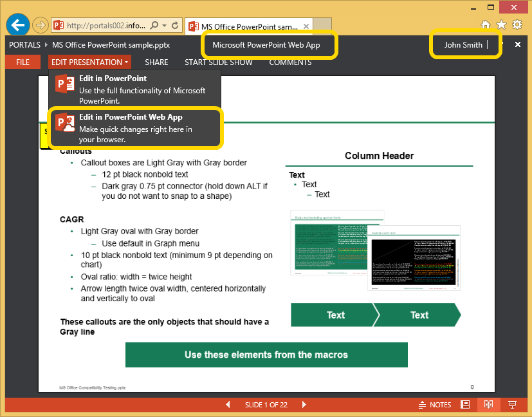Click the green Use these elements banner
The height and width of the screenshot is (417, 532).
266,355
